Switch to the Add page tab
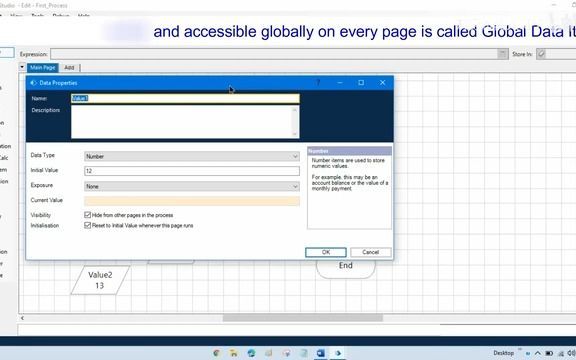The height and width of the screenshot is (360, 576). tap(69, 68)
